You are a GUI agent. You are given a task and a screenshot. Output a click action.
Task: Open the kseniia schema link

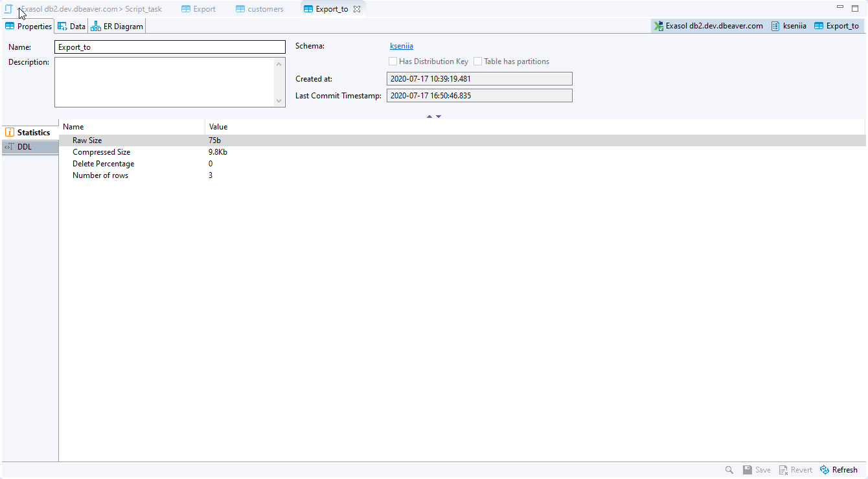(x=401, y=46)
